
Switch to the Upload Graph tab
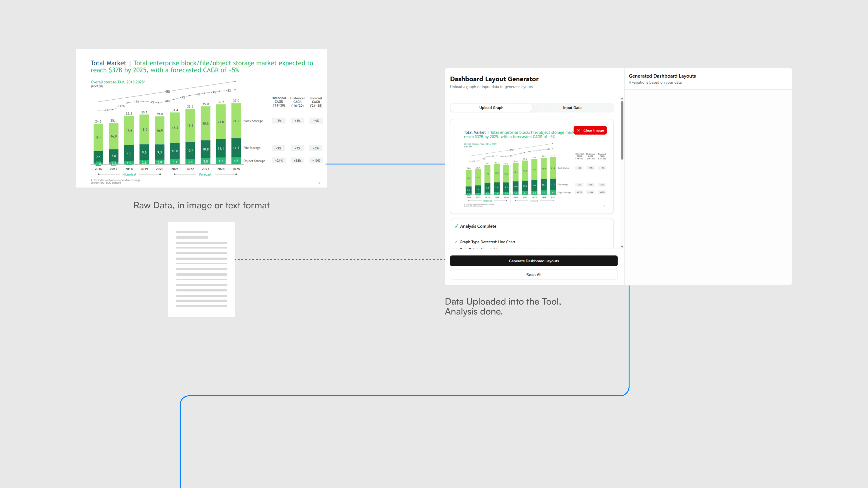click(x=491, y=108)
